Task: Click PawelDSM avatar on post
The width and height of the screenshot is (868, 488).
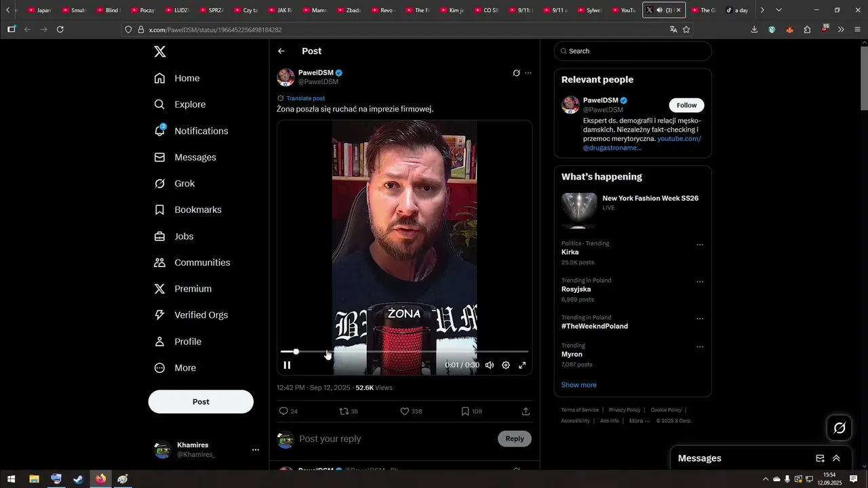Action: pyautogui.click(x=285, y=77)
